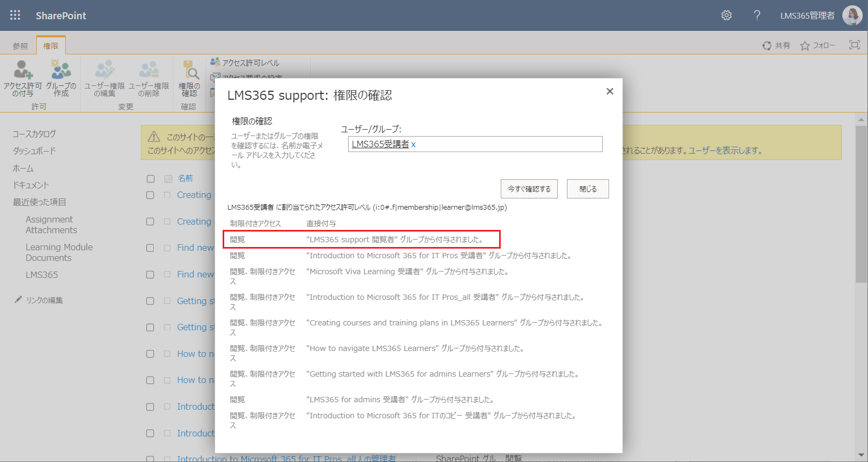
Task: Open 最近使った項目 in the left navigation
Action: 40,202
